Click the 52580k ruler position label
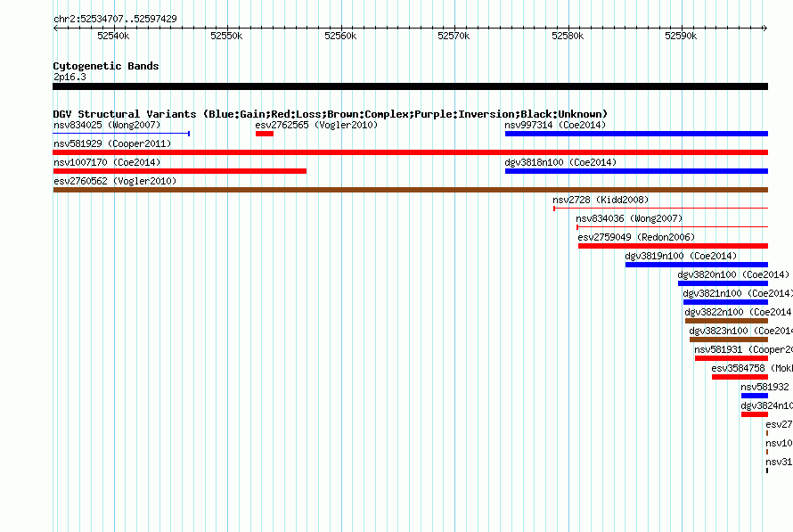This screenshot has width=793, height=532. tap(568, 36)
